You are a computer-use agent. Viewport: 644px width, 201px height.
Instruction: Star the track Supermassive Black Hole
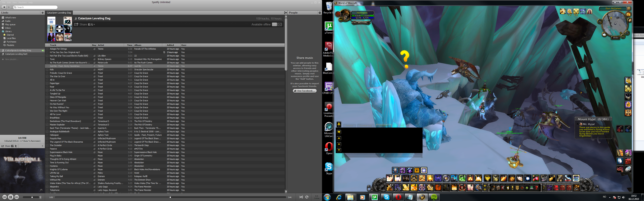click(x=47, y=152)
